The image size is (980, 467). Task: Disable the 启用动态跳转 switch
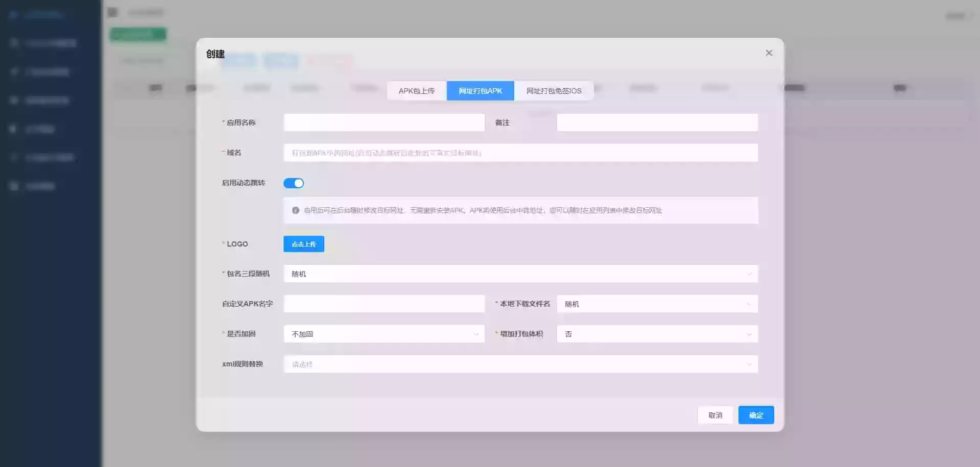click(x=294, y=183)
